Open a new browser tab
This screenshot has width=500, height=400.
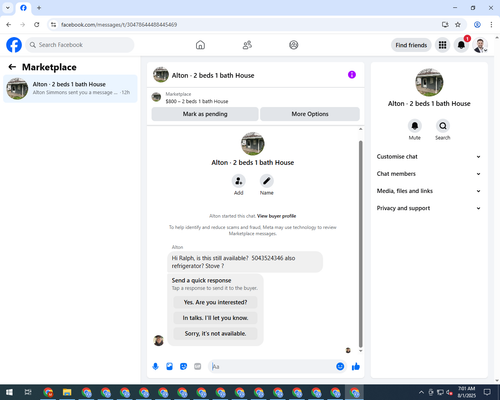coord(39,8)
